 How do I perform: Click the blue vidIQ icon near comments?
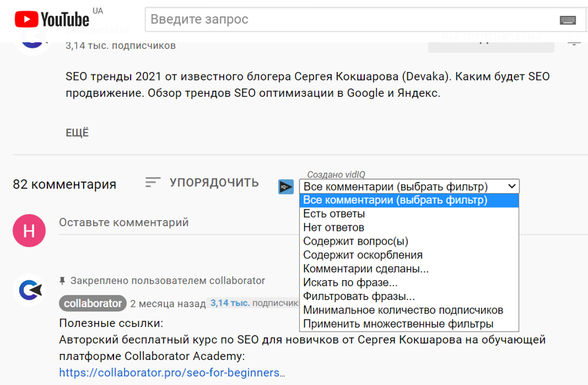point(285,187)
